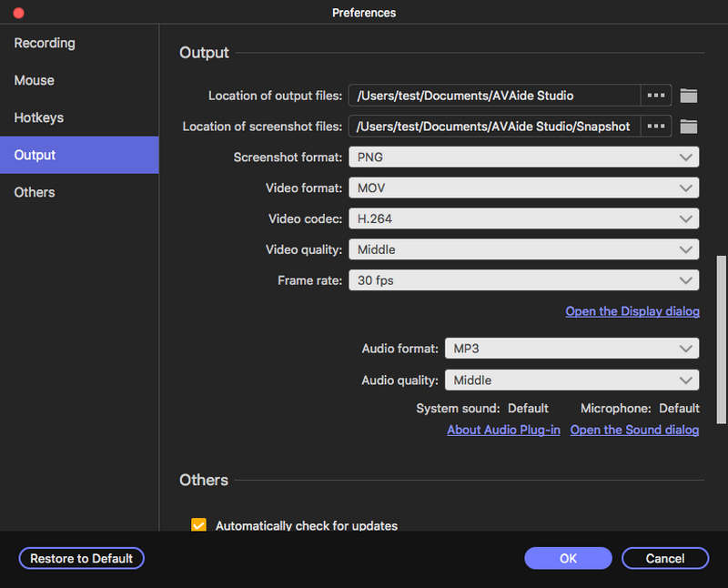728x588 pixels.
Task: Open the Screenshot format dropdown showing PNG
Action: [524, 157]
